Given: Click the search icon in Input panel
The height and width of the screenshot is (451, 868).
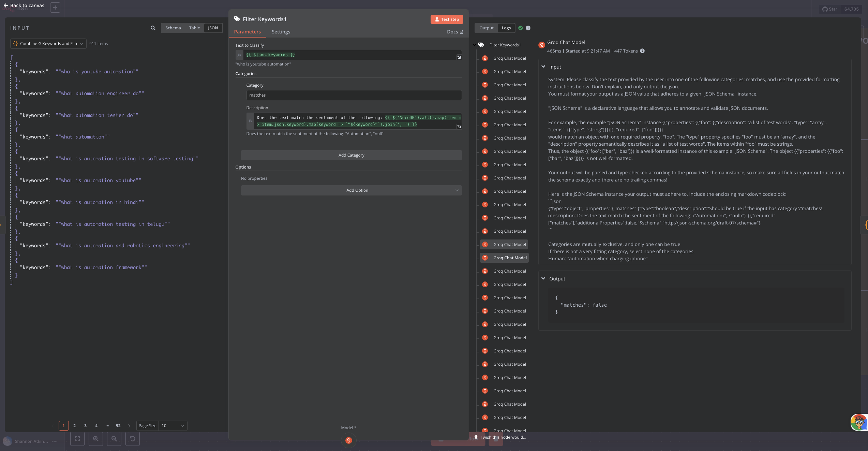Looking at the screenshot, I should pyautogui.click(x=153, y=28).
